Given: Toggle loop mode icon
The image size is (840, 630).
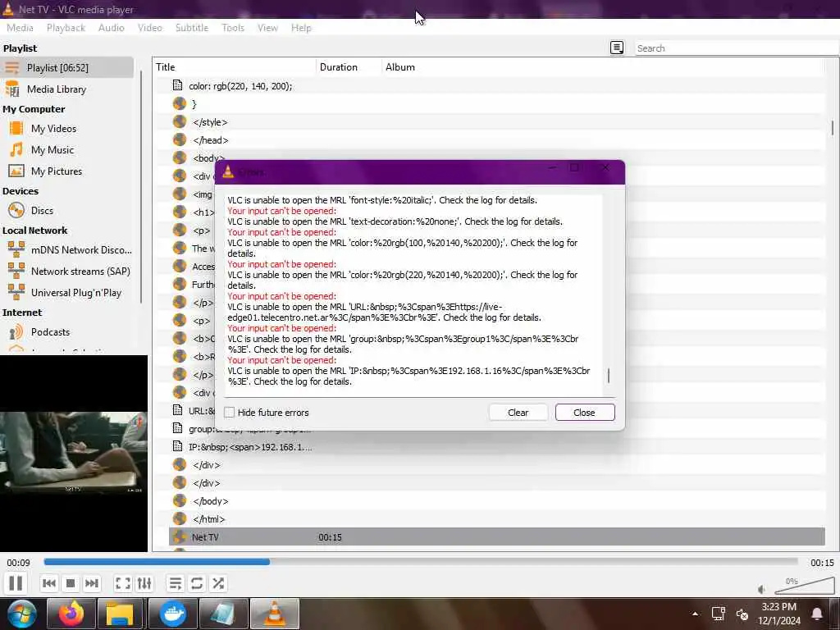Looking at the screenshot, I should coord(197,583).
